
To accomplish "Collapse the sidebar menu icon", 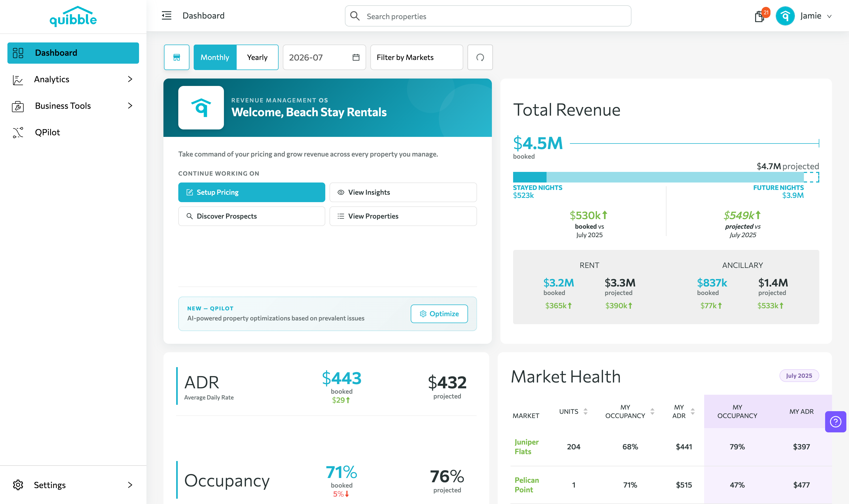I will tap(166, 16).
